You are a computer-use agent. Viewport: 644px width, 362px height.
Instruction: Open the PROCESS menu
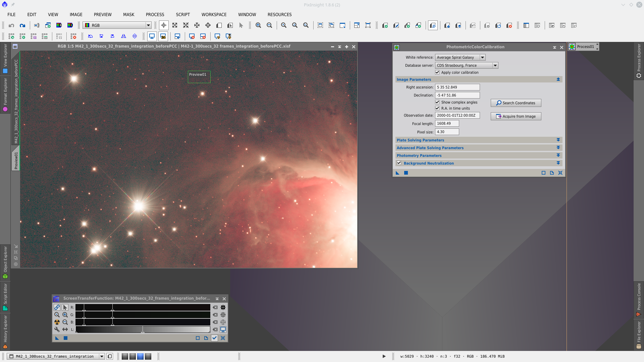155,14
